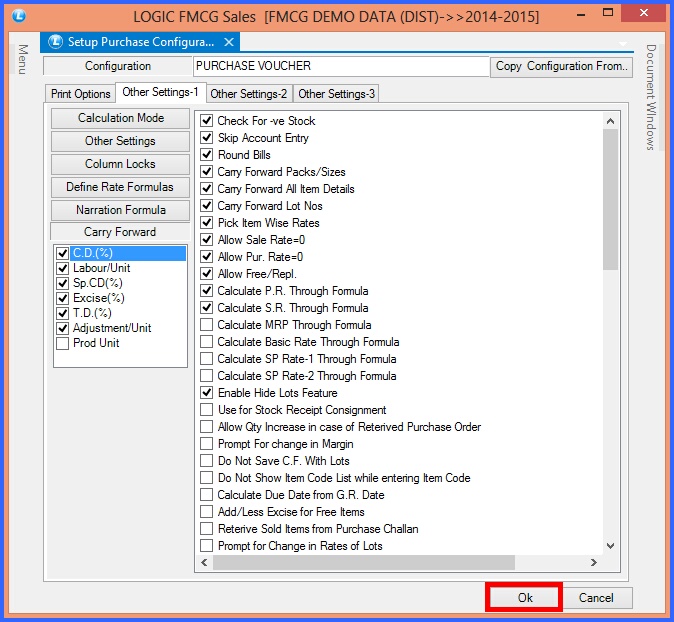Confirm with the Ok button
Viewport: 674px width, 622px height.
524,598
